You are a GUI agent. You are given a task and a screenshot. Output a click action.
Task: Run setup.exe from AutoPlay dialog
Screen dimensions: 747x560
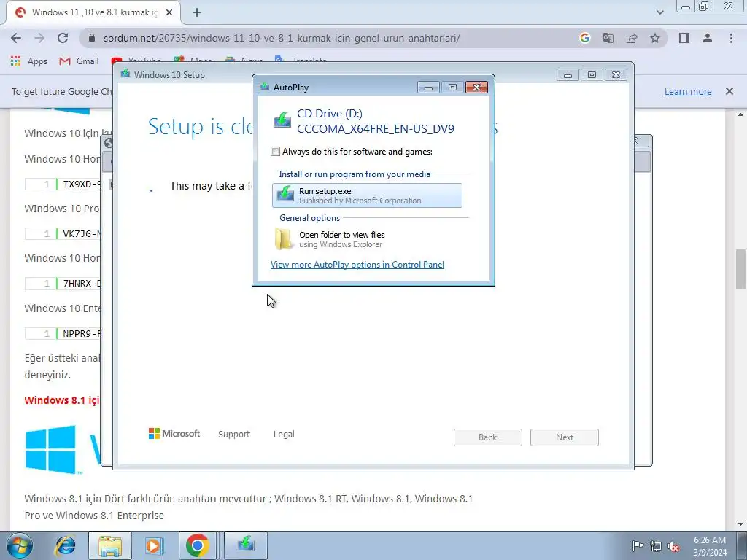point(367,195)
